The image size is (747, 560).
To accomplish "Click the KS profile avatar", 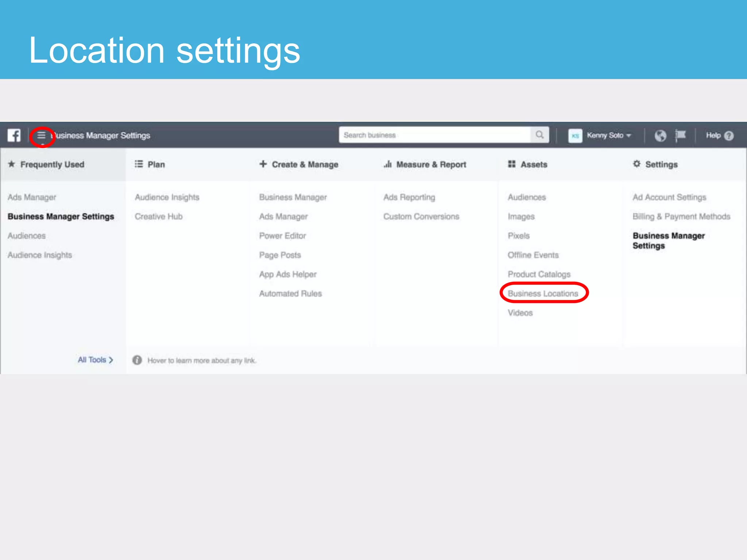I will pyautogui.click(x=575, y=136).
